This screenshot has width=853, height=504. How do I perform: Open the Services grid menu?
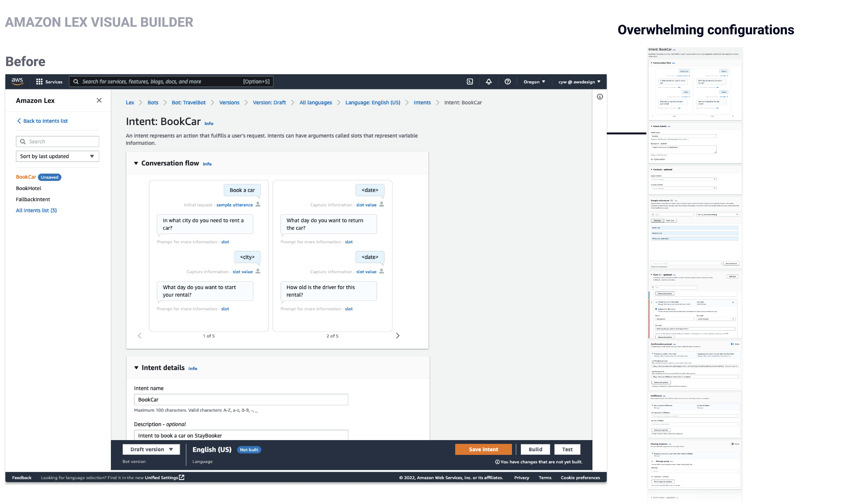pyautogui.click(x=49, y=82)
